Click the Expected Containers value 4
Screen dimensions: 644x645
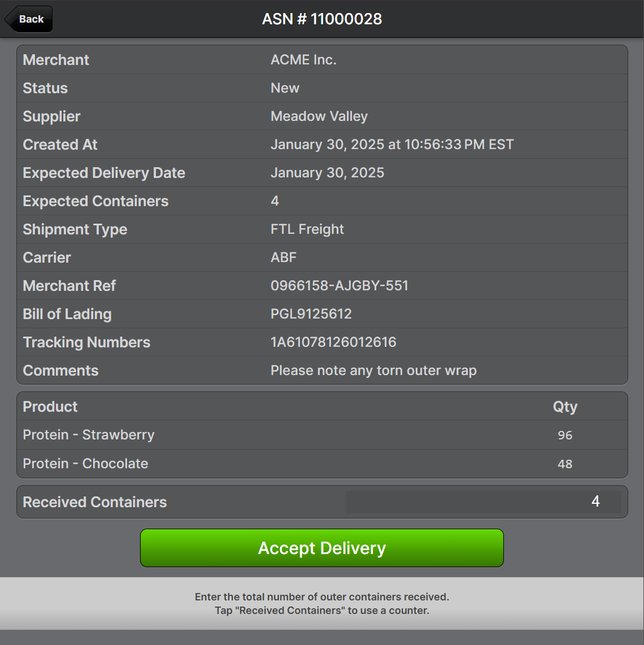pyautogui.click(x=275, y=201)
